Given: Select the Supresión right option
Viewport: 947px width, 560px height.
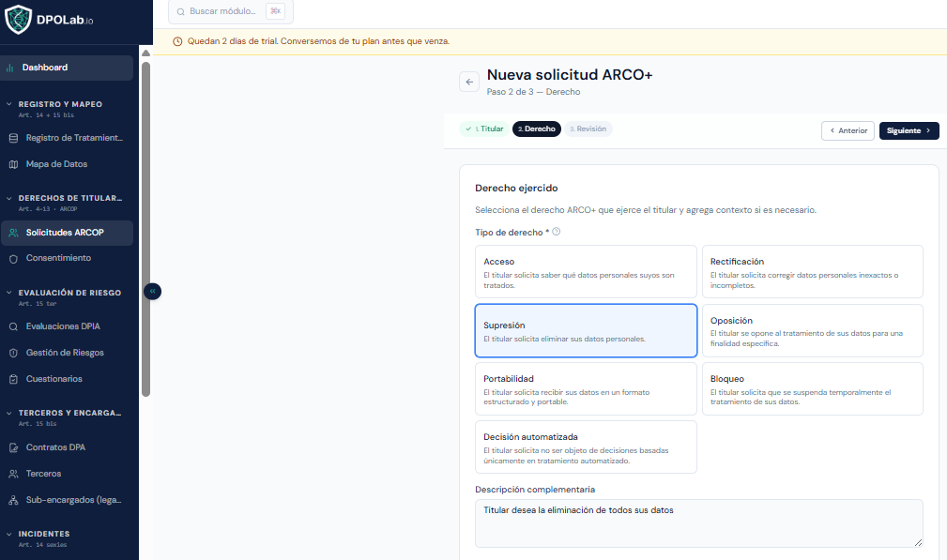Looking at the screenshot, I should click(586, 331).
